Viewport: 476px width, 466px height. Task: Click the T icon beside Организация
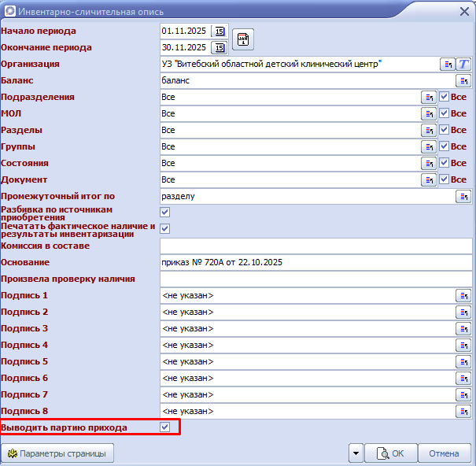coord(464,64)
